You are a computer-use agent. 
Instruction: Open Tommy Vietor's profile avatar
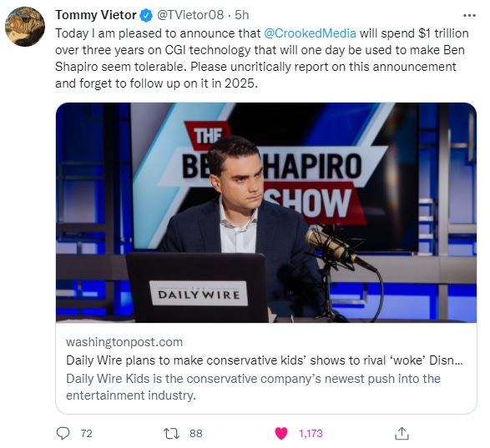[25, 27]
